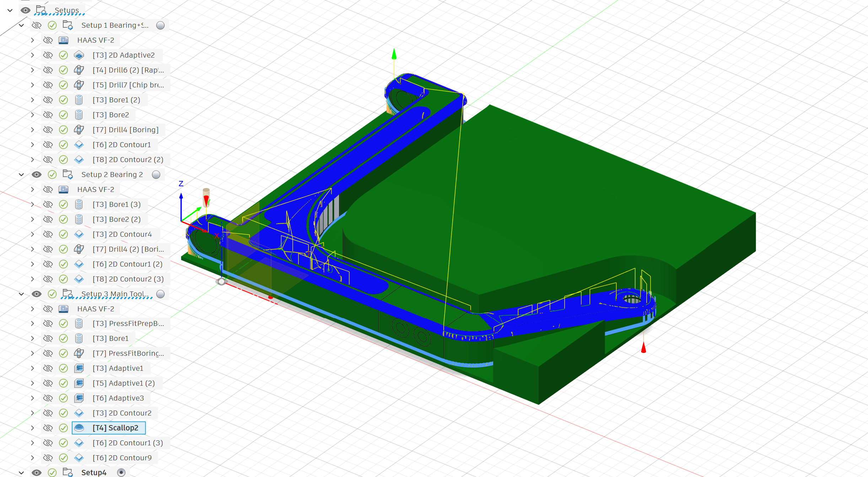Toggle visibility eye for Setups root
The width and height of the screenshot is (868, 477).
tap(25, 10)
